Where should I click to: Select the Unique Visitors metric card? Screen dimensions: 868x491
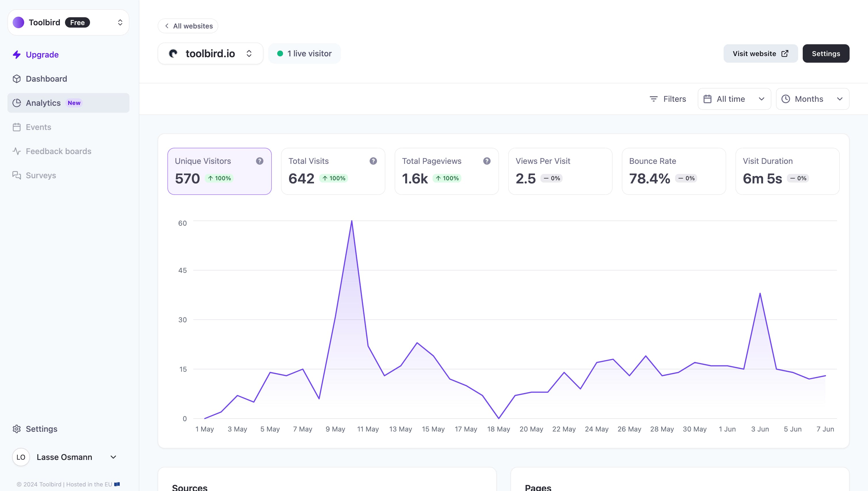click(x=220, y=171)
